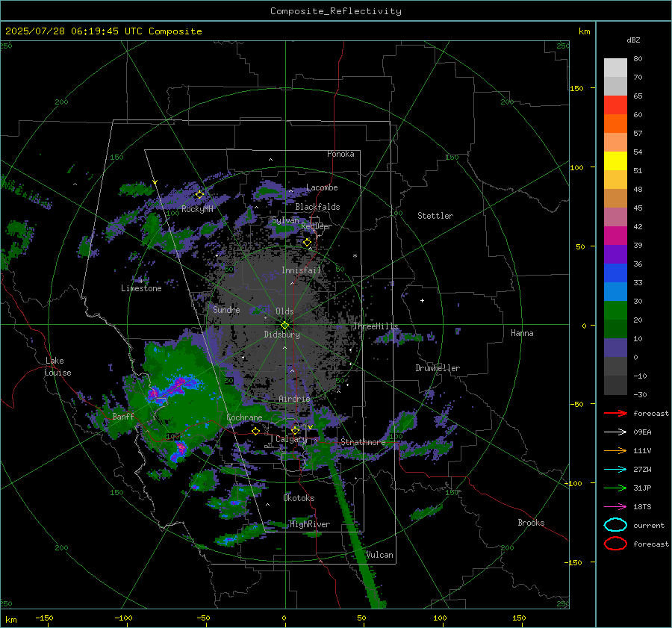Select the Olds label
Image resolution: width=672 pixels, height=628 pixels.
point(284,311)
